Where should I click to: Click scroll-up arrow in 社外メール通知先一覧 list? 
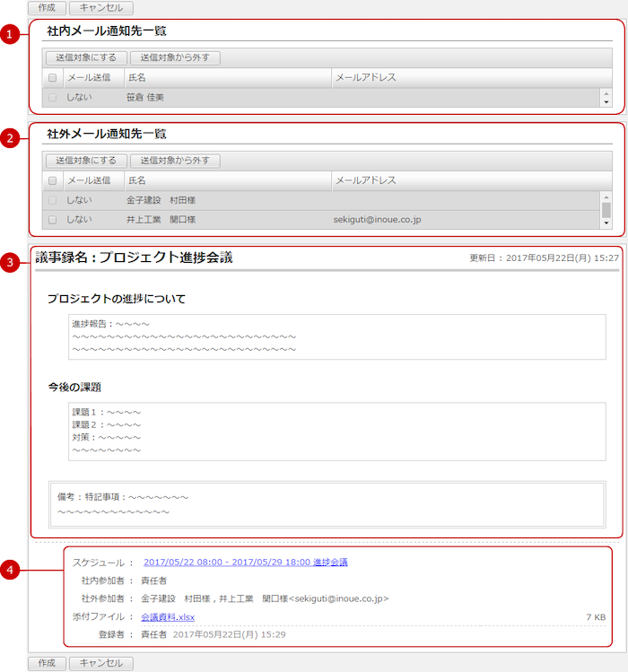click(x=606, y=196)
